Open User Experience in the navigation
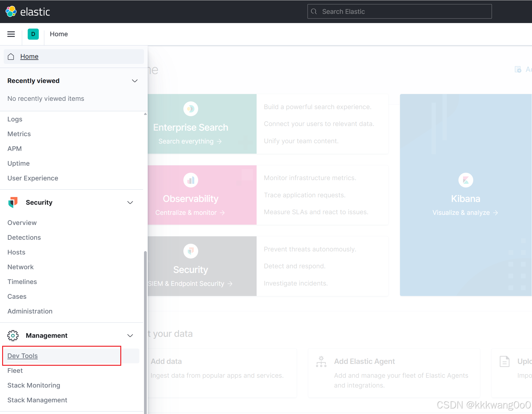532x414 pixels. (33, 178)
